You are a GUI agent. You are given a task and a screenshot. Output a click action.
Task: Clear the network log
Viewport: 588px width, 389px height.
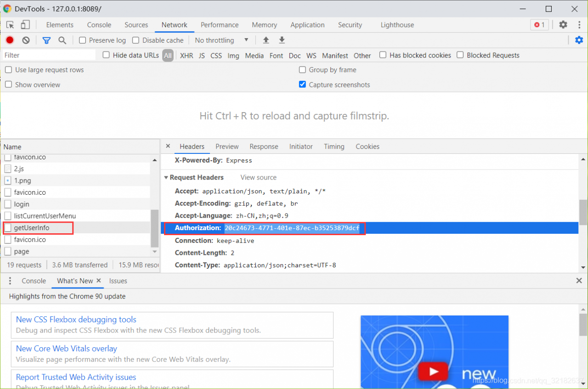coord(26,40)
